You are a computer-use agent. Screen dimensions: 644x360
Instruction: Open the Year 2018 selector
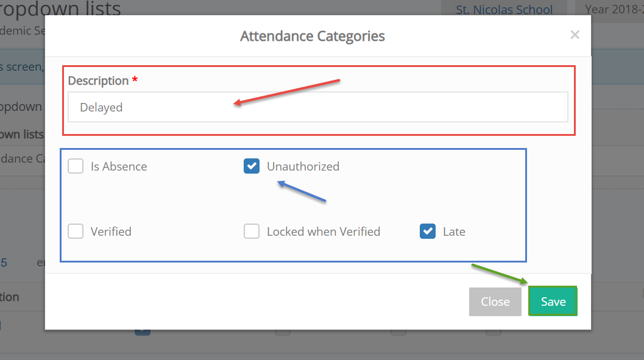point(614,9)
